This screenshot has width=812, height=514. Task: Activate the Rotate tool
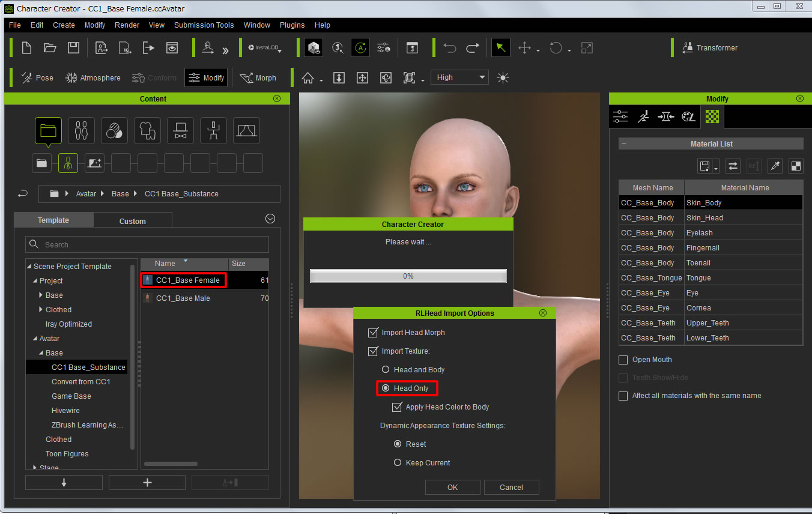coord(556,48)
